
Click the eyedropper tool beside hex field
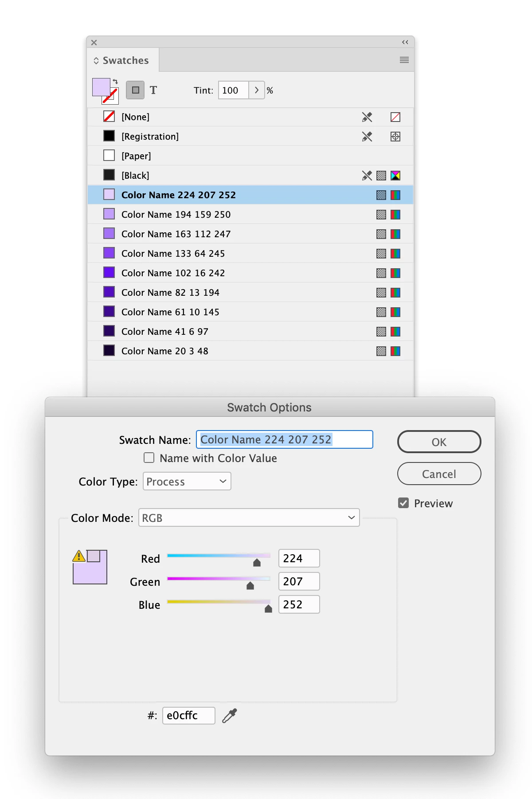click(230, 715)
